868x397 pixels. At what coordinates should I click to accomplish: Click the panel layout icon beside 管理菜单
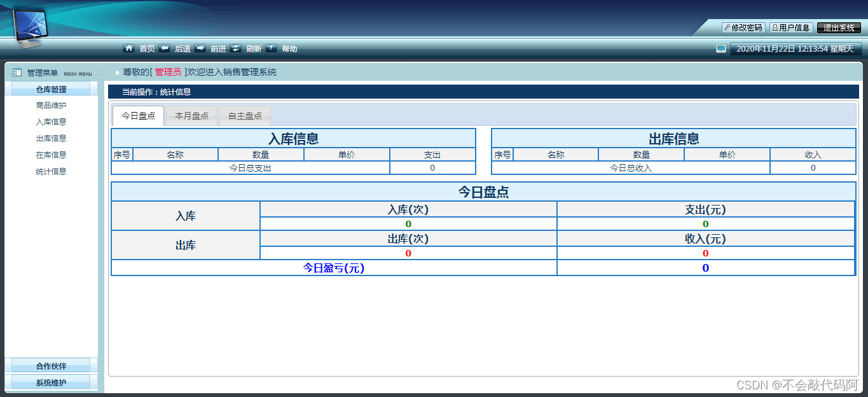[x=17, y=73]
